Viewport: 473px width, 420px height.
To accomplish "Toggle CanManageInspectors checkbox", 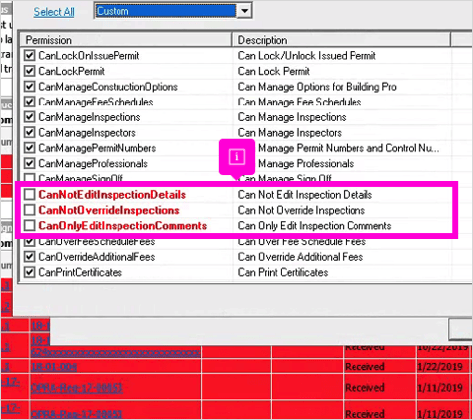I will coord(30,132).
